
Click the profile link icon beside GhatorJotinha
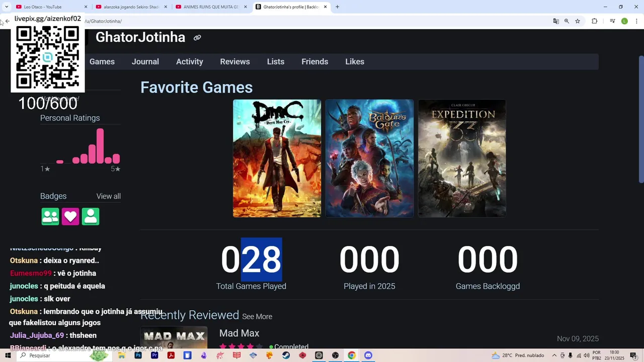pyautogui.click(x=197, y=38)
